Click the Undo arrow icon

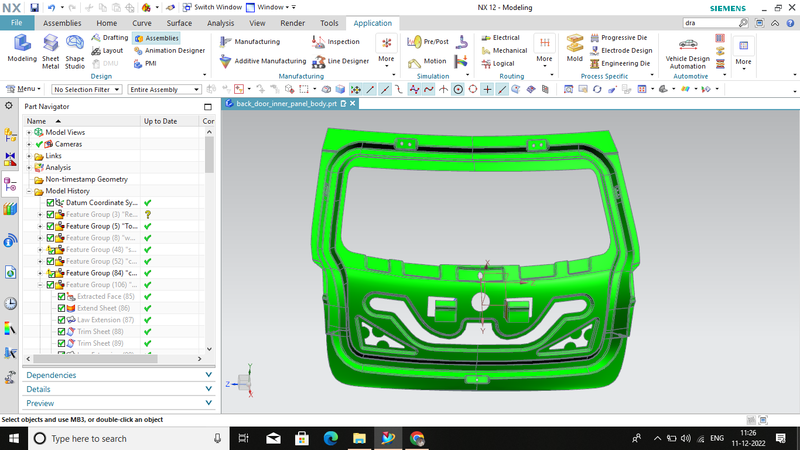point(51,8)
